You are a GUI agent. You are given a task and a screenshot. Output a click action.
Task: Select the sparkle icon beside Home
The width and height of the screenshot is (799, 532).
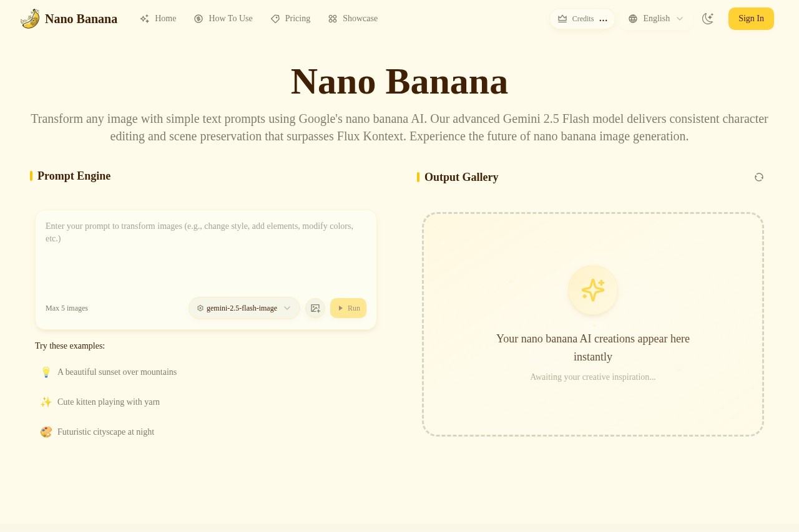tap(144, 19)
